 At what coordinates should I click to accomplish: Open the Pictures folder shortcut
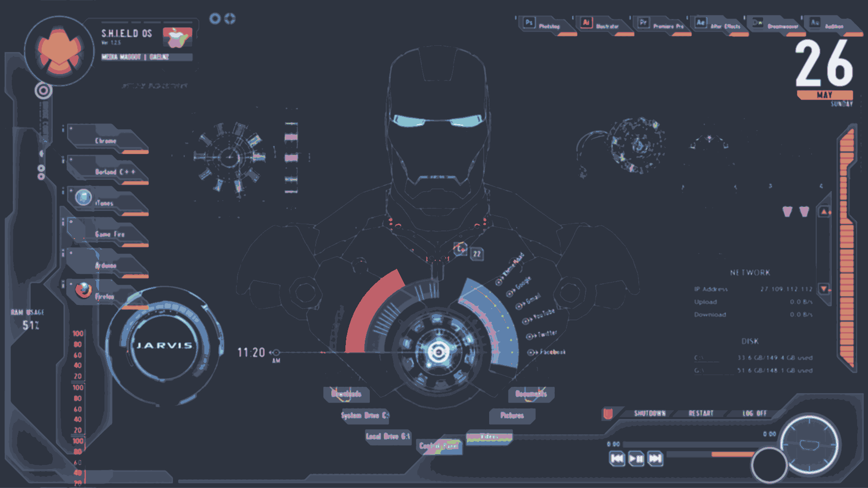512,415
